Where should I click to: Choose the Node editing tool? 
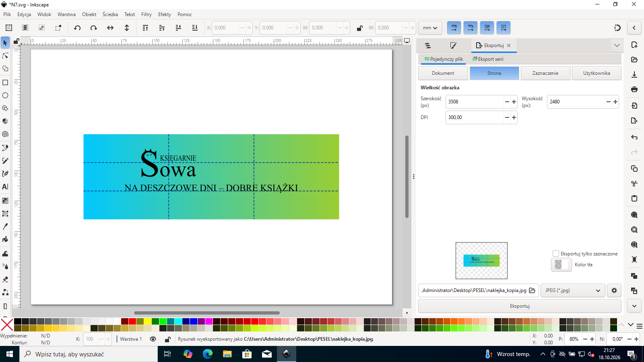(5, 56)
